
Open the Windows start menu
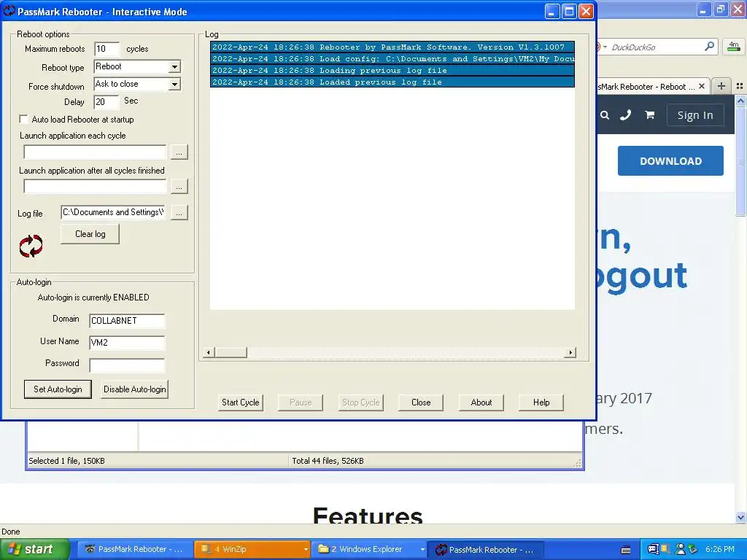tap(34, 549)
